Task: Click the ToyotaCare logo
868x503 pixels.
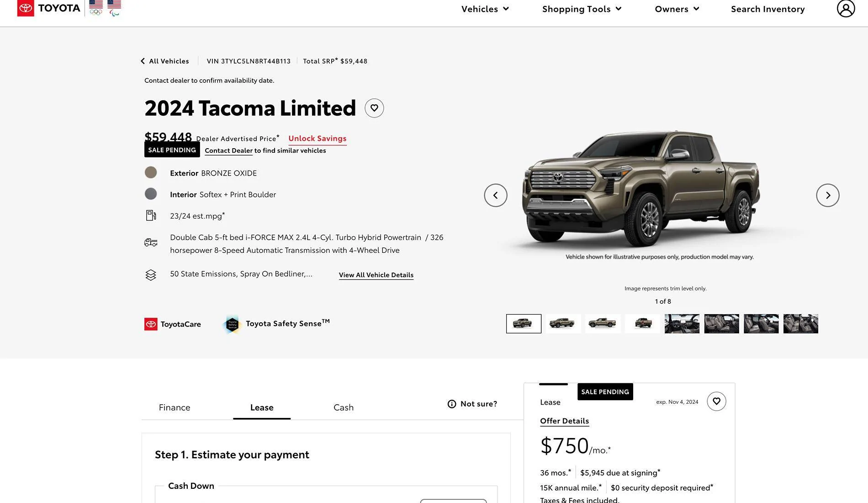Action: coord(173,324)
